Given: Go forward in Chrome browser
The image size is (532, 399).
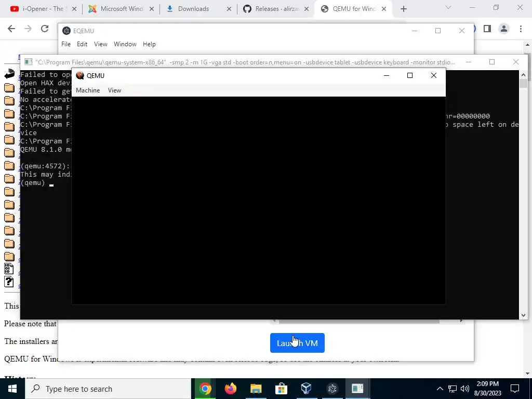Looking at the screenshot, I should coord(28,29).
